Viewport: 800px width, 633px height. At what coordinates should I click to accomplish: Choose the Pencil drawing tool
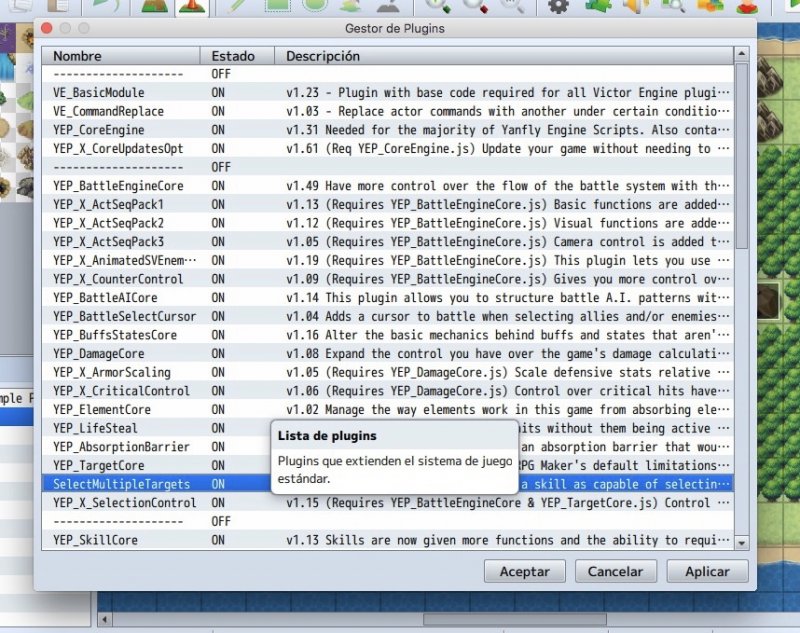coord(238,6)
